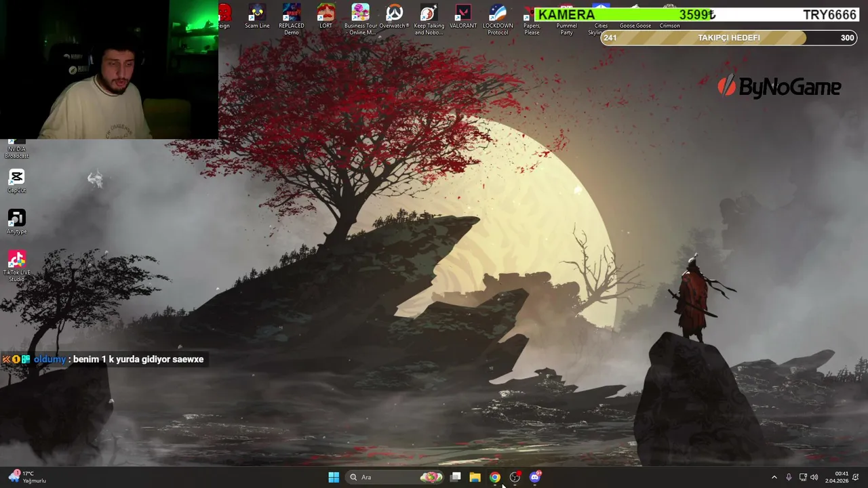Show hidden system tray icons
The width and height of the screenshot is (868, 488).
[x=774, y=477]
